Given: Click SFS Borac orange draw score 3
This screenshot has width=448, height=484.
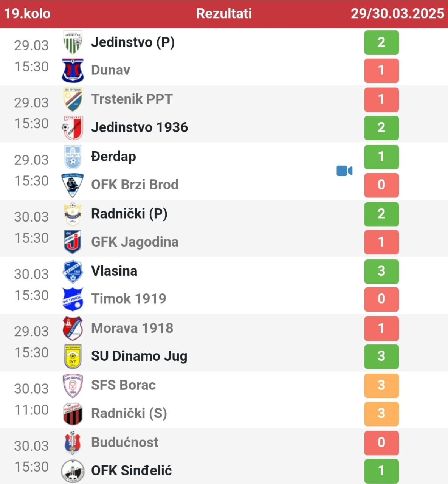Looking at the screenshot, I should tap(381, 385).
